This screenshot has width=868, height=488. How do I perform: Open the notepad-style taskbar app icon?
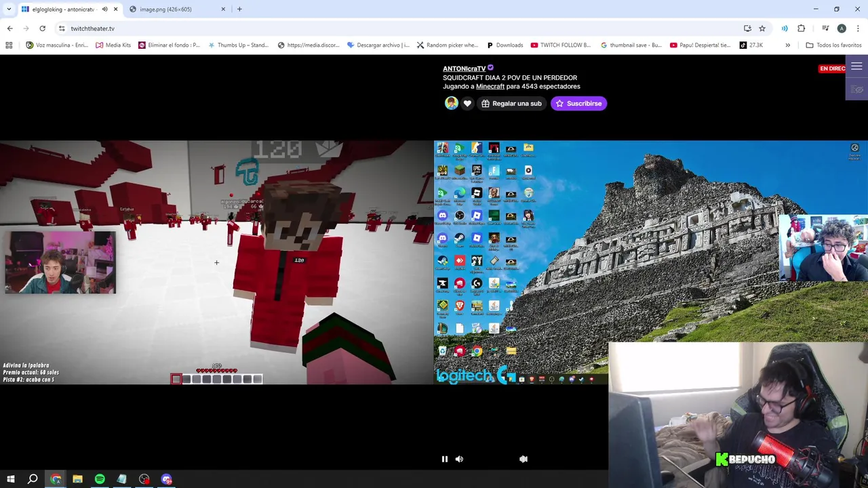click(121, 479)
